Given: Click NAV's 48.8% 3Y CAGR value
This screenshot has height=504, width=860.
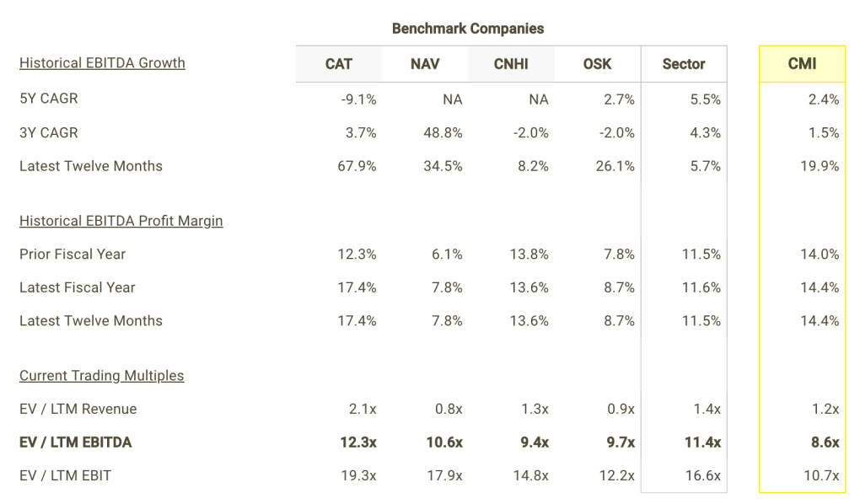Looking at the screenshot, I should (x=443, y=132).
